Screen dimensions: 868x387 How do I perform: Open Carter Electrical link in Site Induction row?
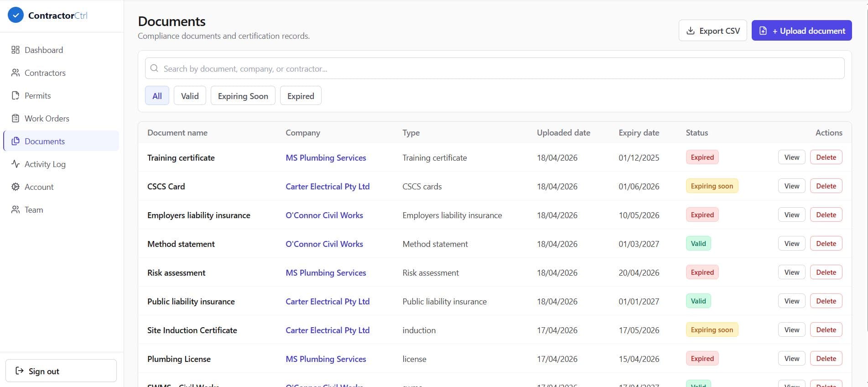[327, 330]
